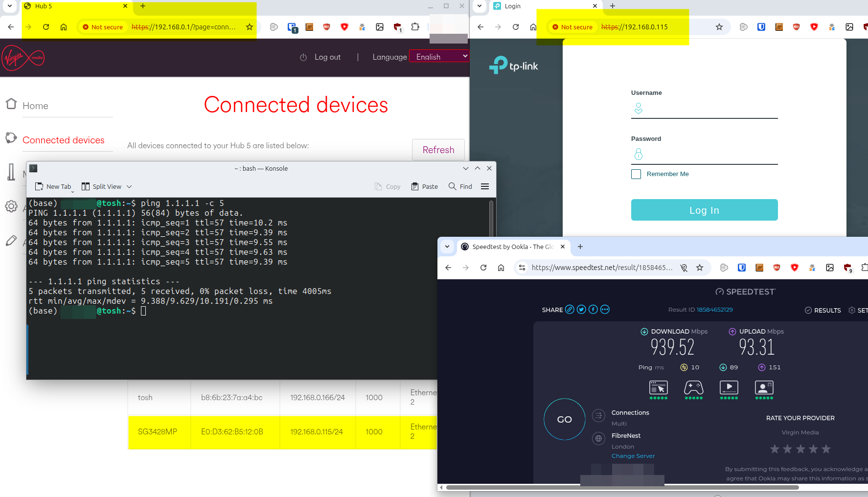The image size is (868, 497).
Task: Open the settings gear icon in Hub sidebar
Action: 11,206
